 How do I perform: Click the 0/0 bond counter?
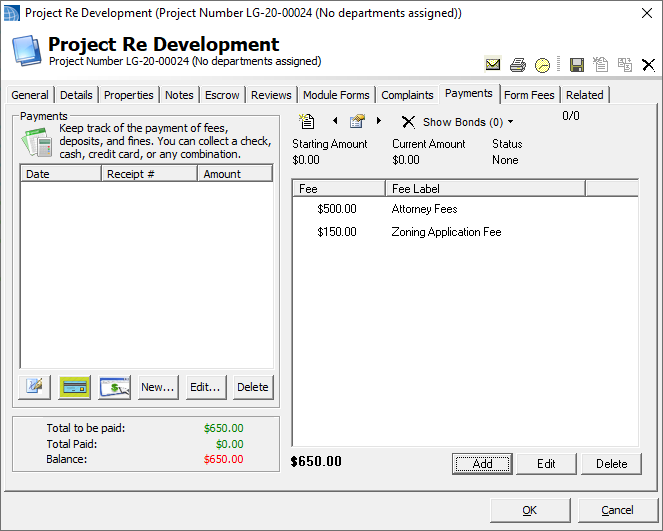point(571,115)
